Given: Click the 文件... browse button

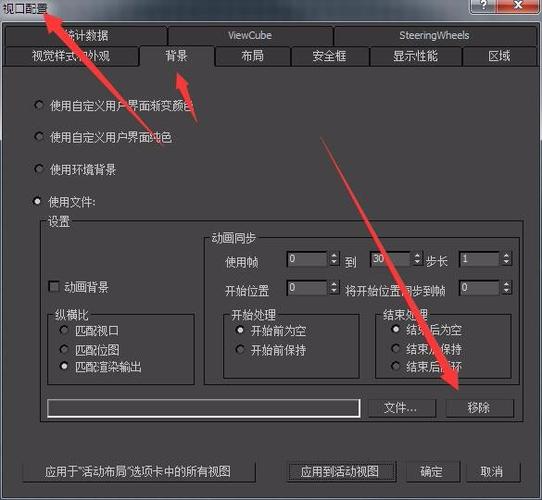Looking at the screenshot, I should [x=402, y=408].
